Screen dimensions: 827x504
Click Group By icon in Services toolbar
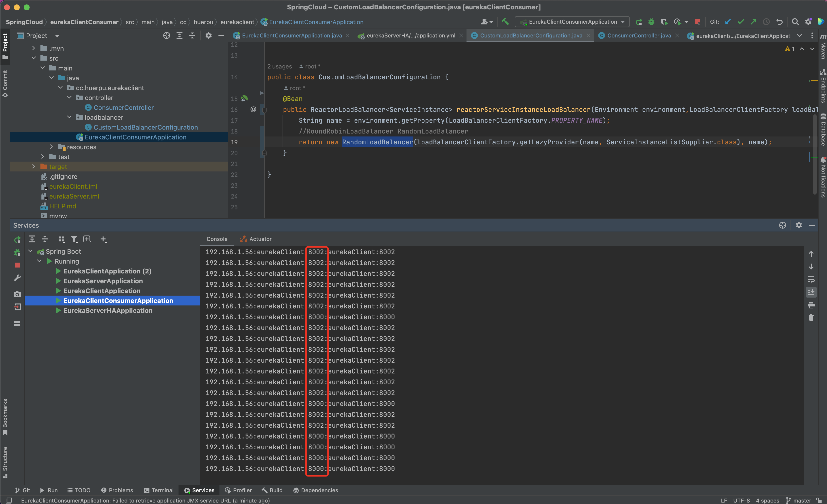click(61, 239)
